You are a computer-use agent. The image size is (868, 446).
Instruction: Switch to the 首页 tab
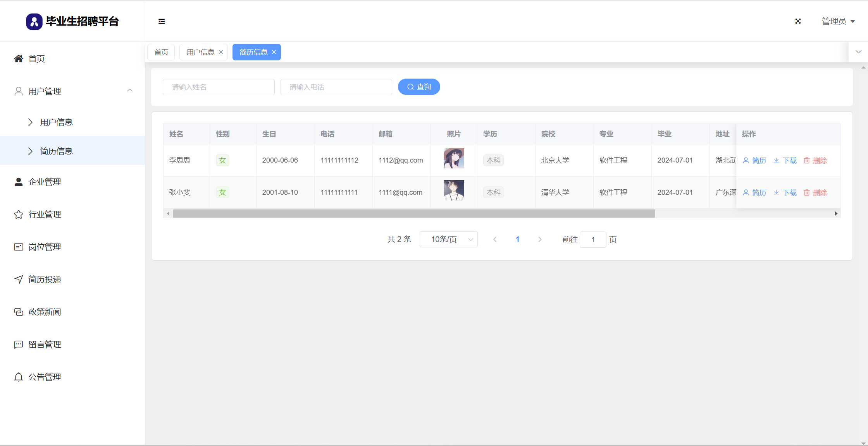coord(161,52)
